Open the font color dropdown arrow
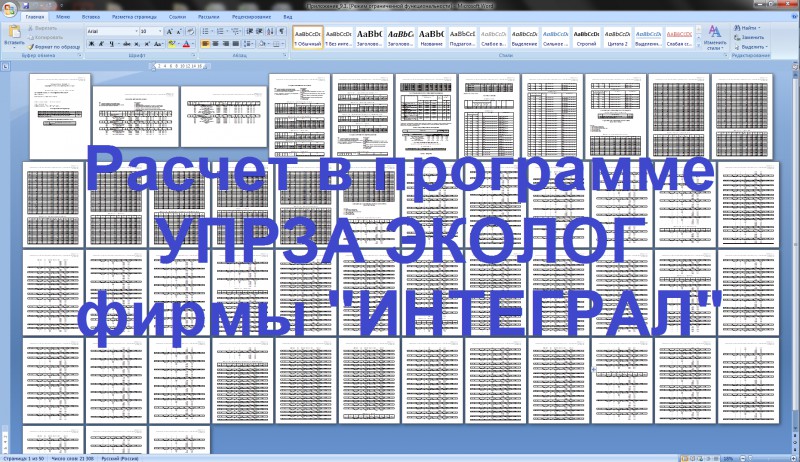800x462 pixels. [x=193, y=44]
